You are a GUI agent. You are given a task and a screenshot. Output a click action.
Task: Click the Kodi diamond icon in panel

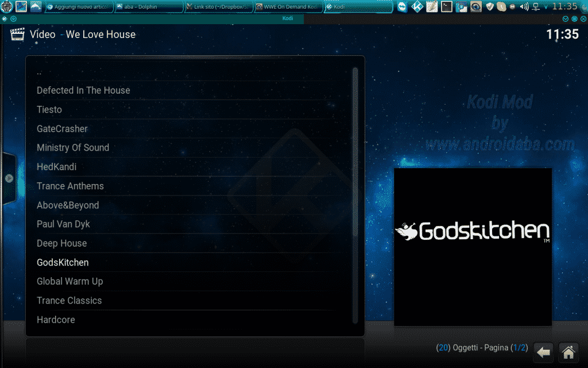[417, 6]
